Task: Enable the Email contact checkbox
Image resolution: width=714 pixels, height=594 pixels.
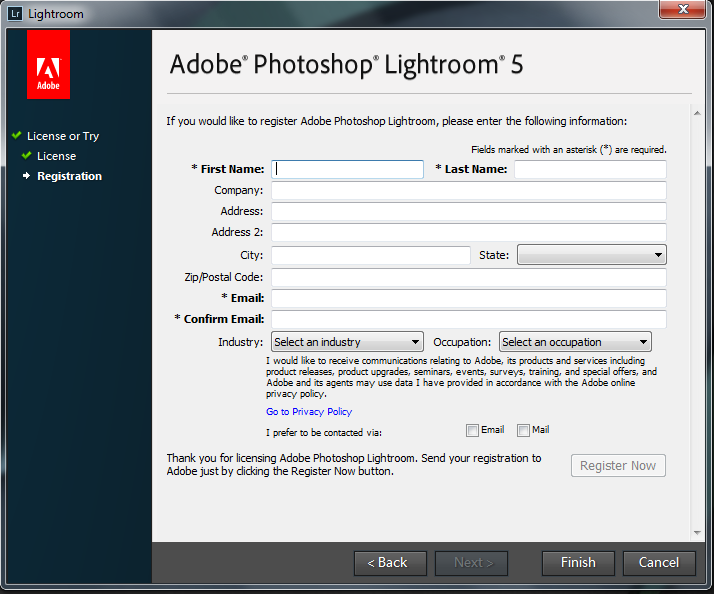Action: 472,430
